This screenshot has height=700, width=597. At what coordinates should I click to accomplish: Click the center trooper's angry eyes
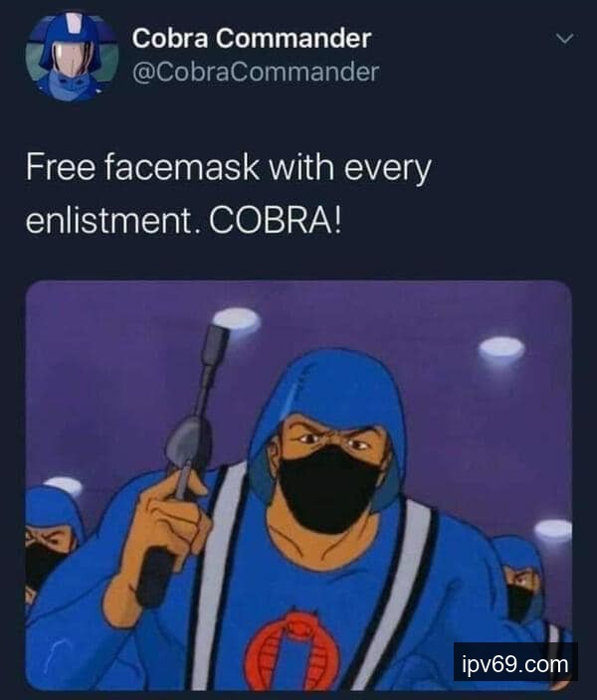332,441
